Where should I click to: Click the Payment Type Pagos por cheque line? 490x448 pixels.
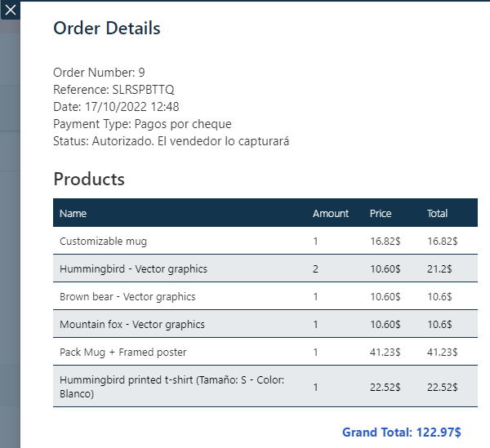pyautogui.click(x=142, y=124)
